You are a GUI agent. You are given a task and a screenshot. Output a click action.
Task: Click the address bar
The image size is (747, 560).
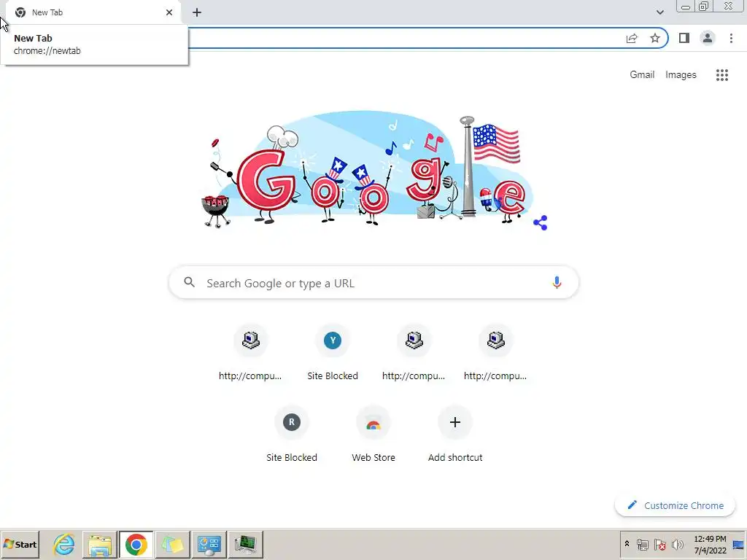(x=405, y=38)
